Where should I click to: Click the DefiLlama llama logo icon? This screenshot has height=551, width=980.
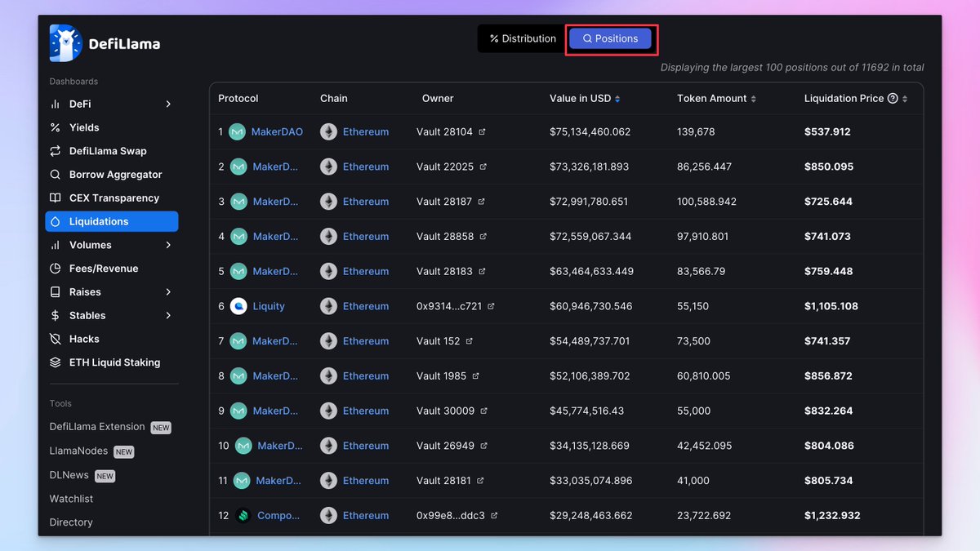point(65,43)
